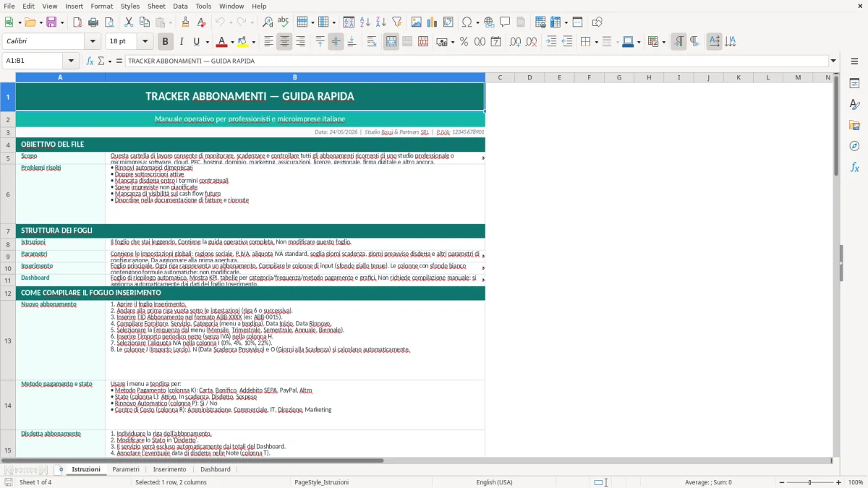Set Align Left for the cell
The width and height of the screenshot is (868, 488).
[x=268, y=42]
